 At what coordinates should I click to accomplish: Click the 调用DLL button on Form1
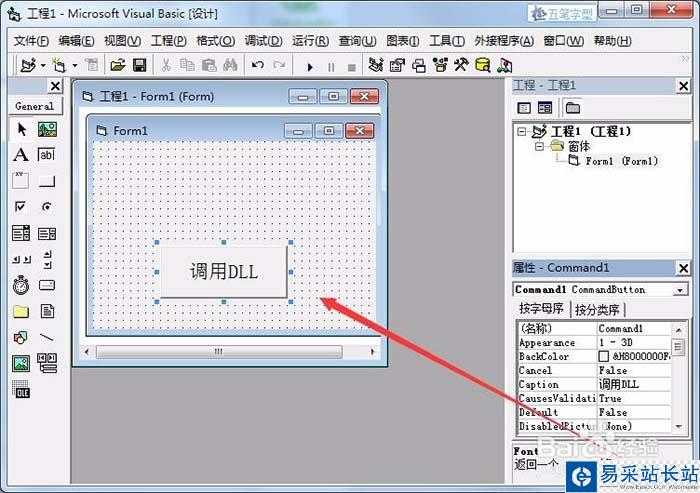click(223, 272)
